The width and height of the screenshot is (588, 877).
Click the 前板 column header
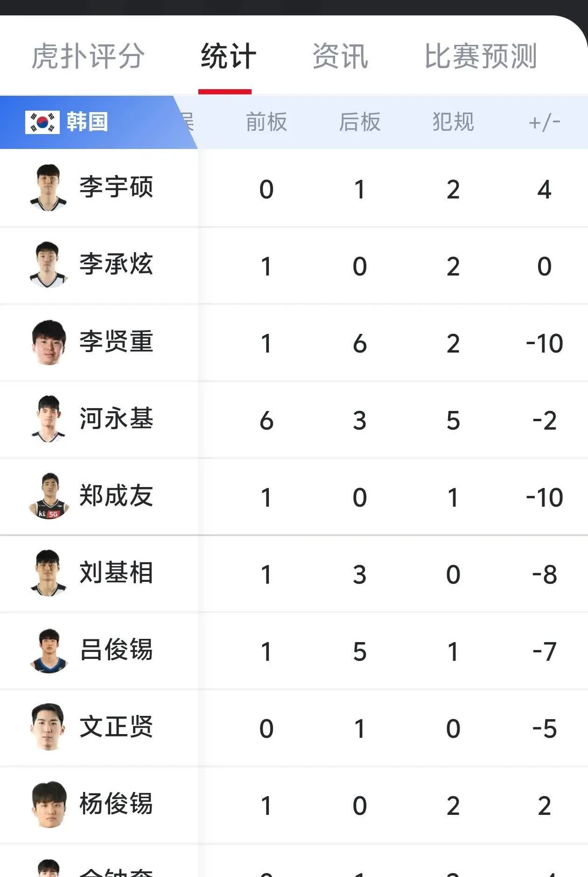pos(266,122)
